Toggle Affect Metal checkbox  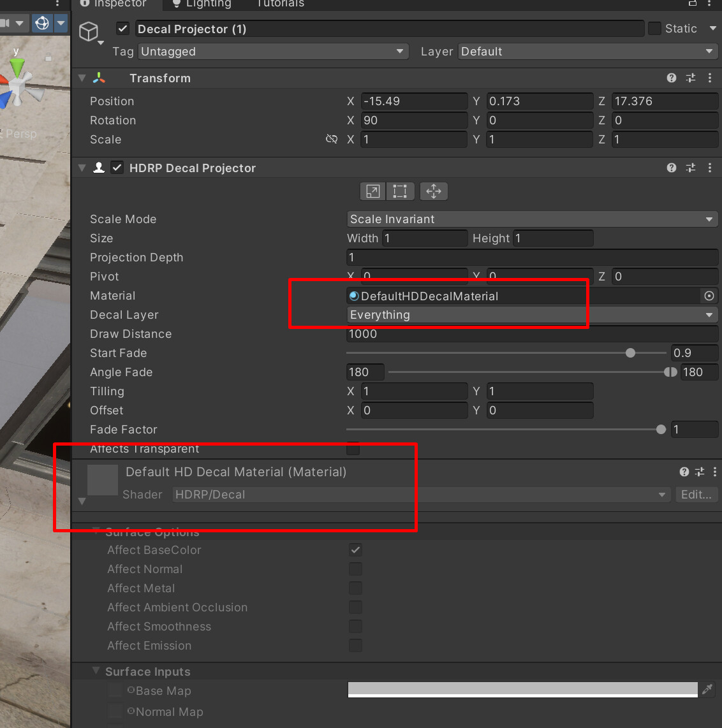click(x=355, y=588)
